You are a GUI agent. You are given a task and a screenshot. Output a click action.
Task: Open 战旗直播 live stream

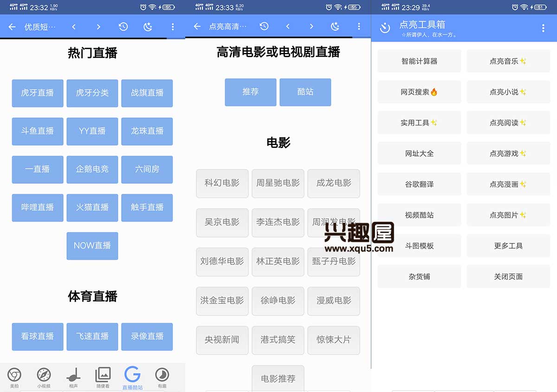(147, 93)
